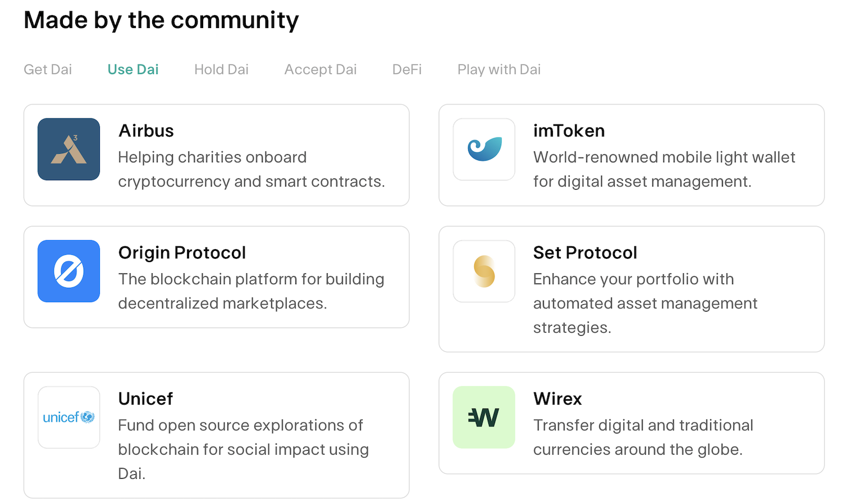Open the Unicef title link
This screenshot has width=842, height=504.
pos(145,398)
